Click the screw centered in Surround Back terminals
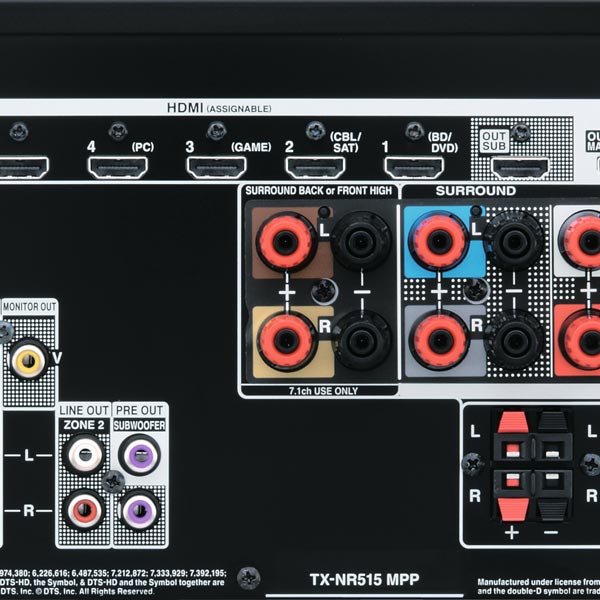600x600 pixels. [x=324, y=292]
